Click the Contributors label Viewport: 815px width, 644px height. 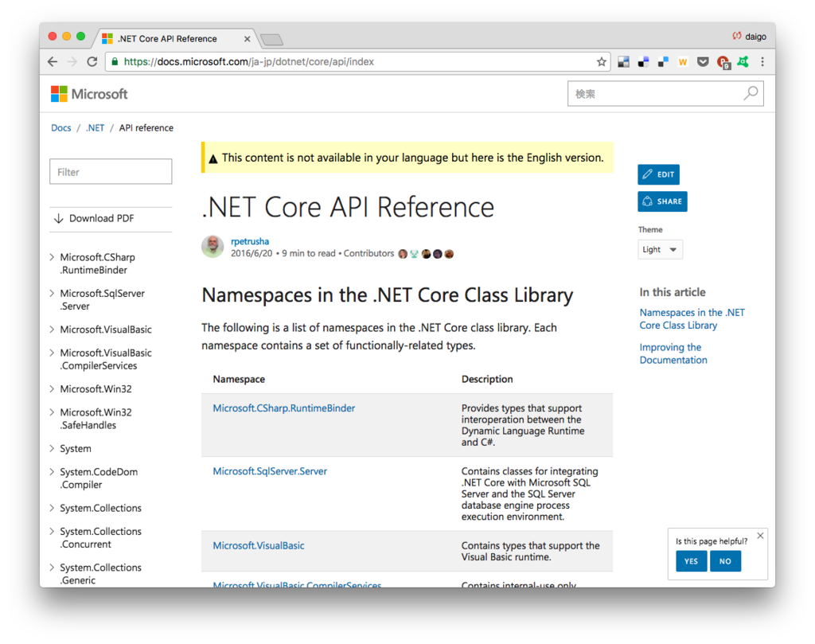click(x=369, y=253)
